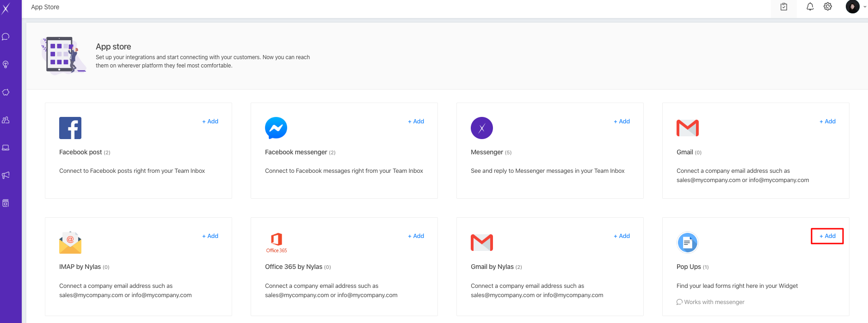Add a Gmail integration
The width and height of the screenshot is (868, 323).
click(x=828, y=122)
